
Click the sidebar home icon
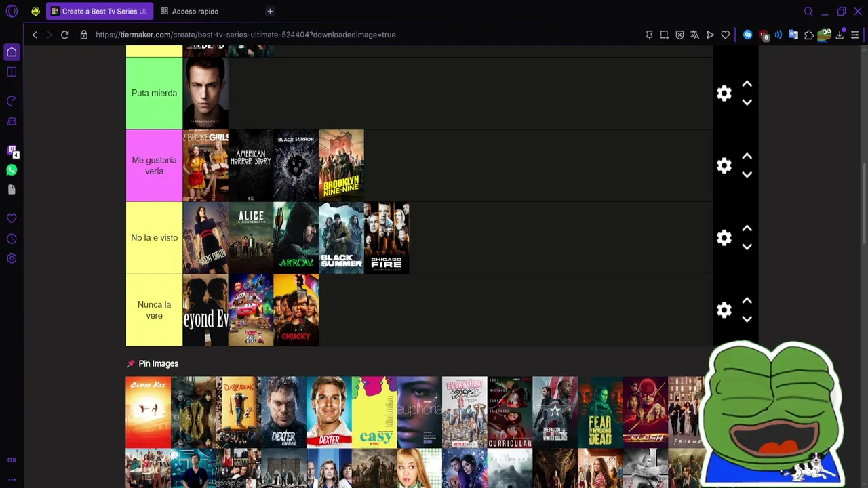pyautogui.click(x=12, y=52)
